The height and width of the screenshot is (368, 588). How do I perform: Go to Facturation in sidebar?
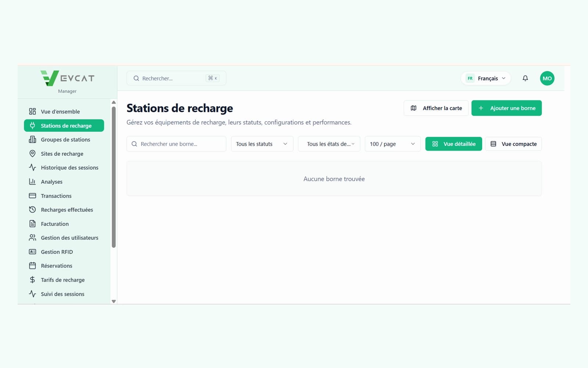[x=64, y=224]
